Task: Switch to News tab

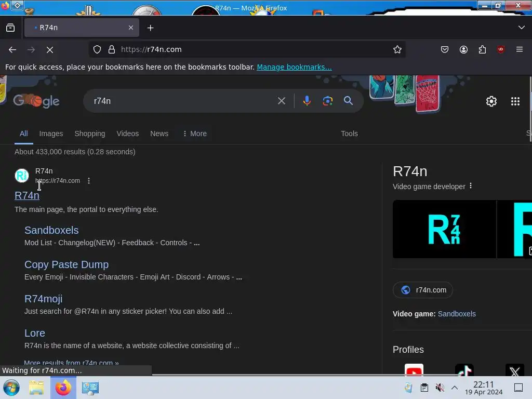Action: tap(159, 134)
